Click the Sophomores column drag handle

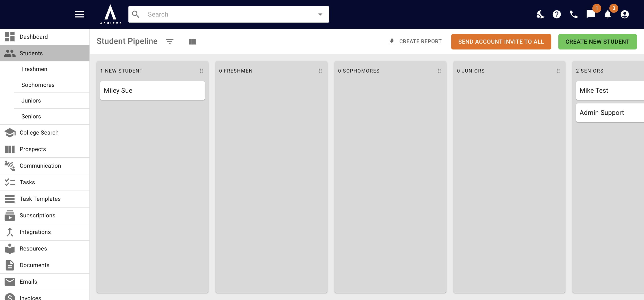pos(439,71)
